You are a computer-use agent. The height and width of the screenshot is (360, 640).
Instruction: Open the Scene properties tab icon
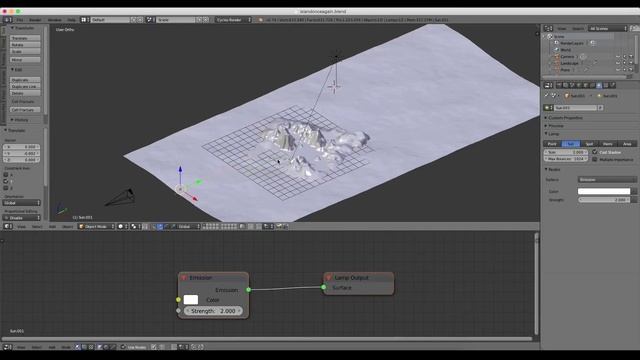(x=572, y=85)
